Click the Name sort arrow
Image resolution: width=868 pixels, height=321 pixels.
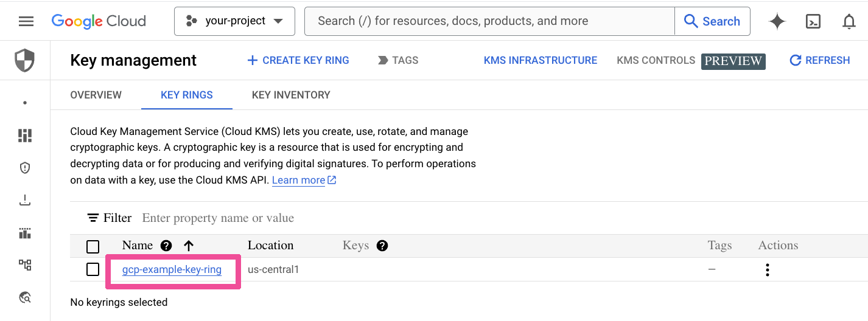click(189, 246)
